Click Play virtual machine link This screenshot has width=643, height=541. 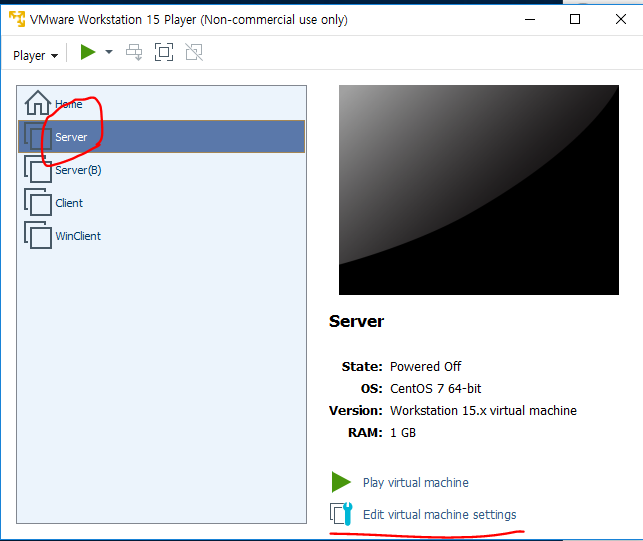[x=415, y=482]
